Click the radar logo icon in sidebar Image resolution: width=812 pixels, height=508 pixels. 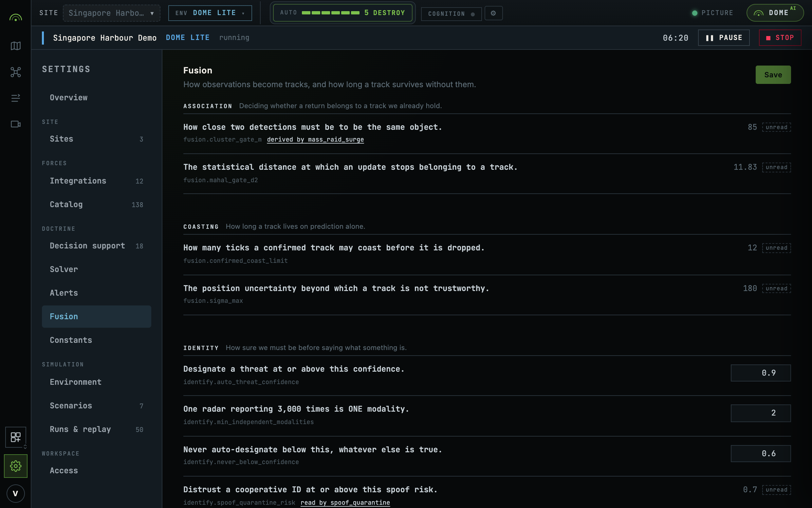15,17
